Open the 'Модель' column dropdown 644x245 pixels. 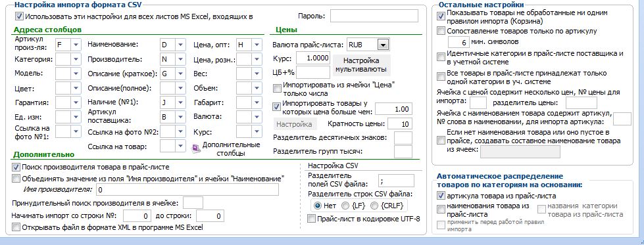76,74
